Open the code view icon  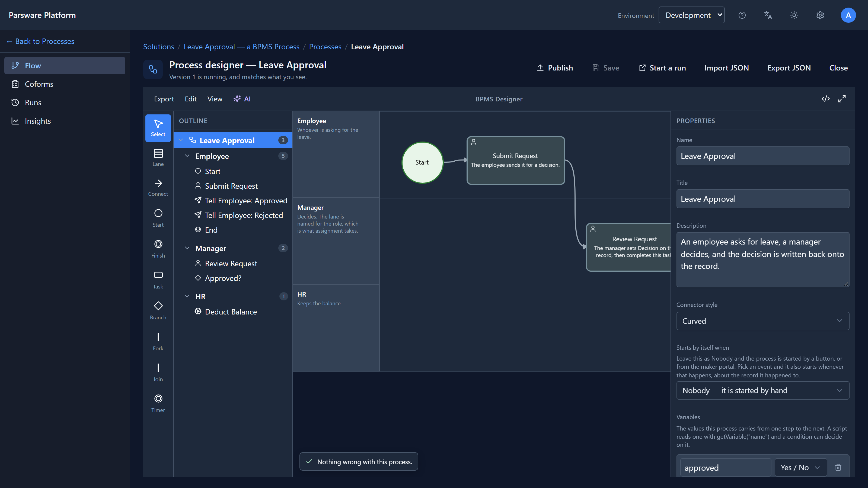point(825,99)
